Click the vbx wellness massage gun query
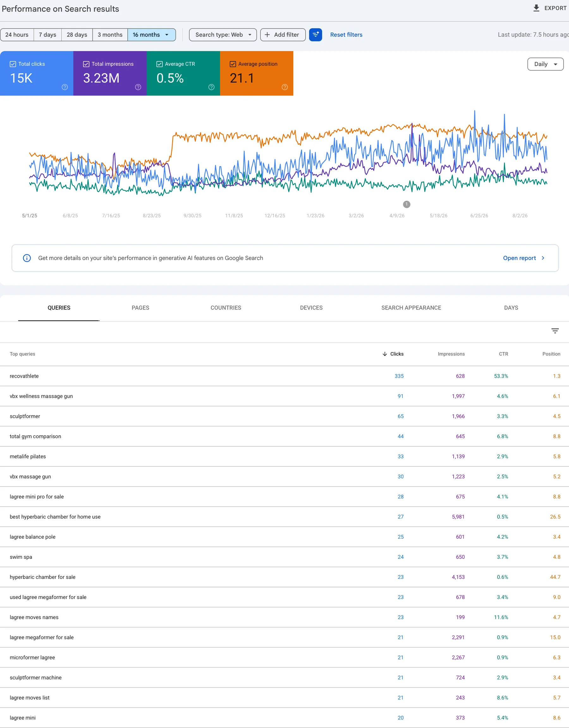 click(41, 396)
